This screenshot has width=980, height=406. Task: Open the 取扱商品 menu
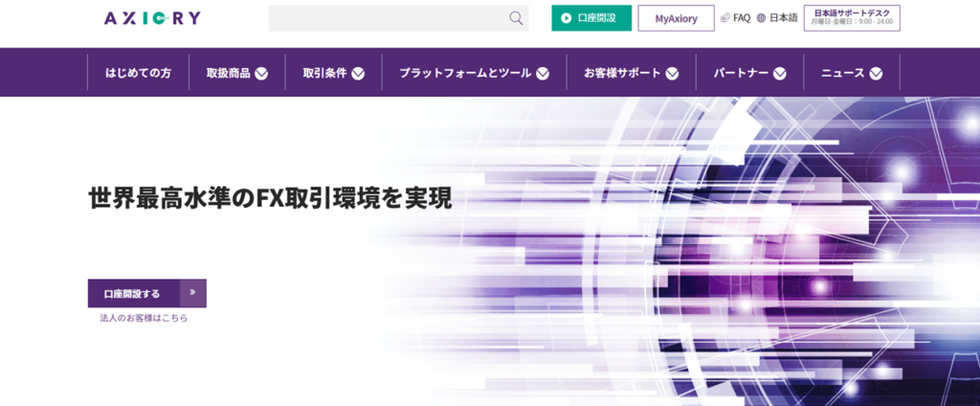coord(228,73)
